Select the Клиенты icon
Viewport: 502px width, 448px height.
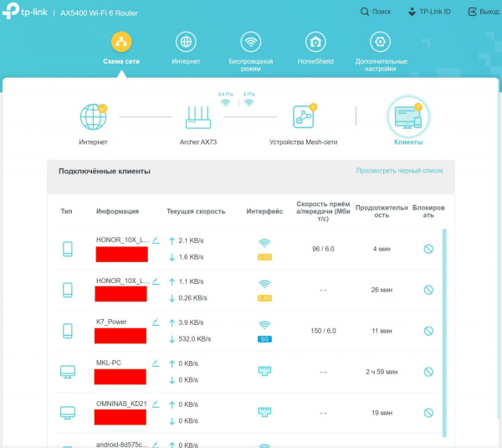point(407,117)
